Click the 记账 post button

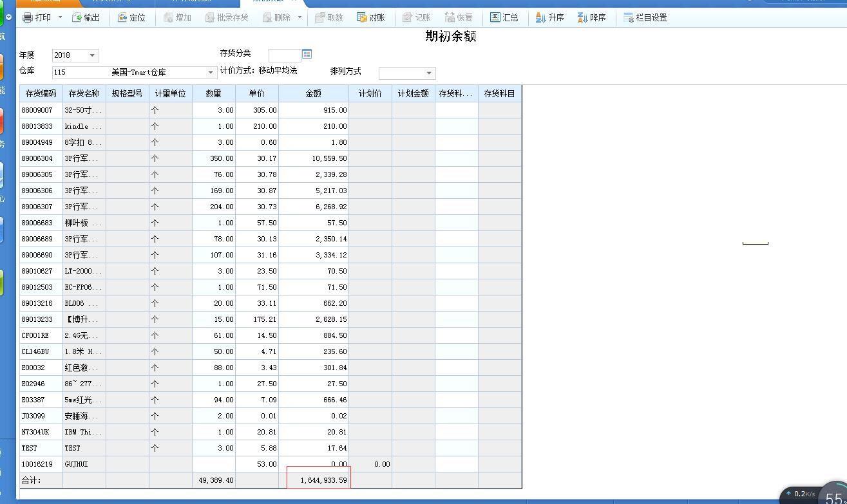pos(417,17)
